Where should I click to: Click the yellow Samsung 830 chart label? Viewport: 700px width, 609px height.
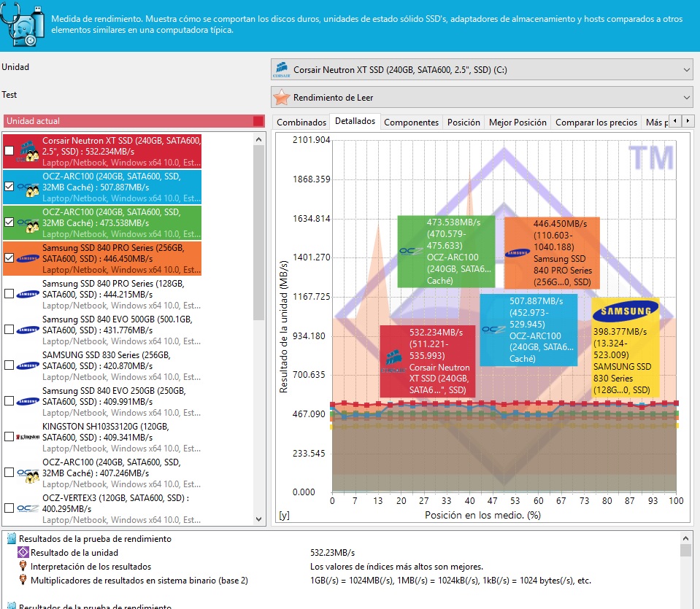pos(626,347)
